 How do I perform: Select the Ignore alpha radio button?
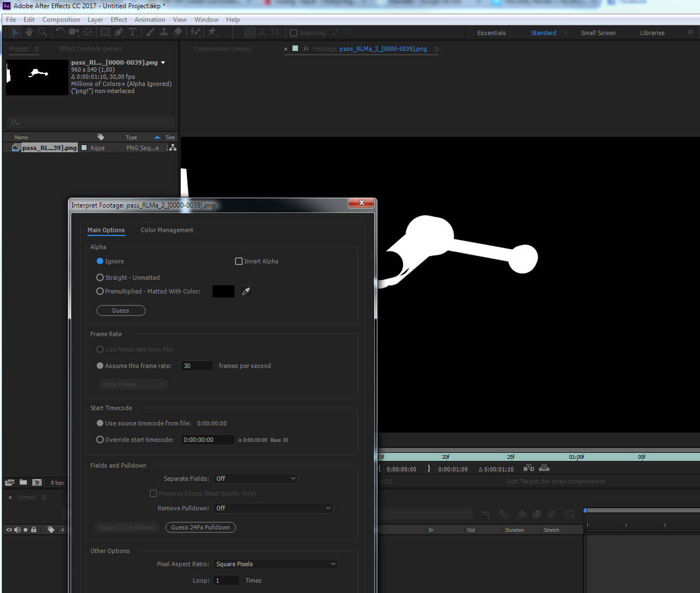100,261
